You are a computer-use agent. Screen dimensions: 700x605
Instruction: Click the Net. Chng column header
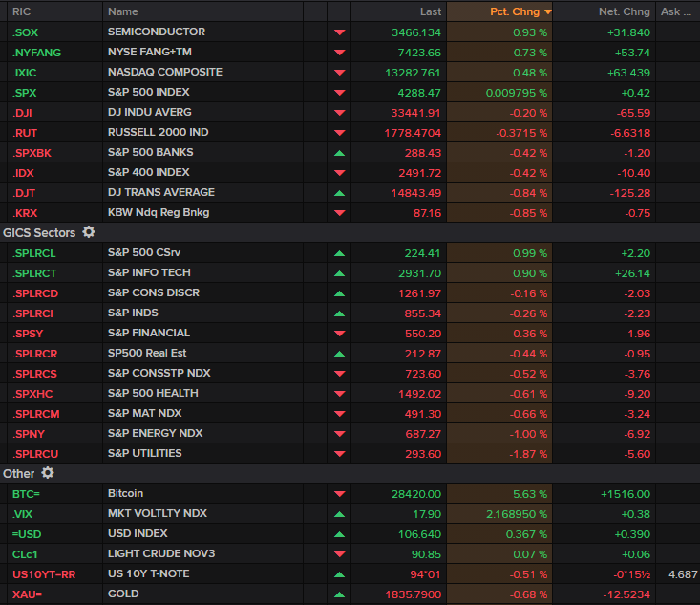pos(604,11)
